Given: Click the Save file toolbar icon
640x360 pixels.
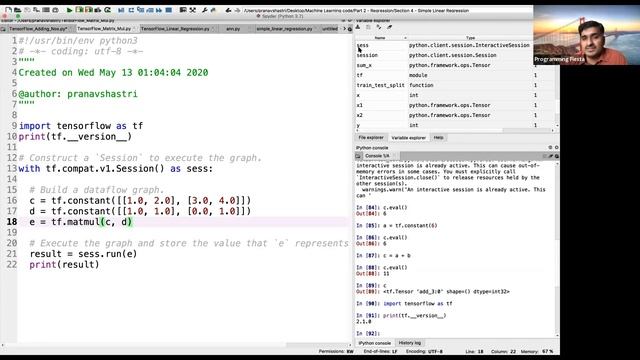Looking at the screenshot, I should pos(27,10).
